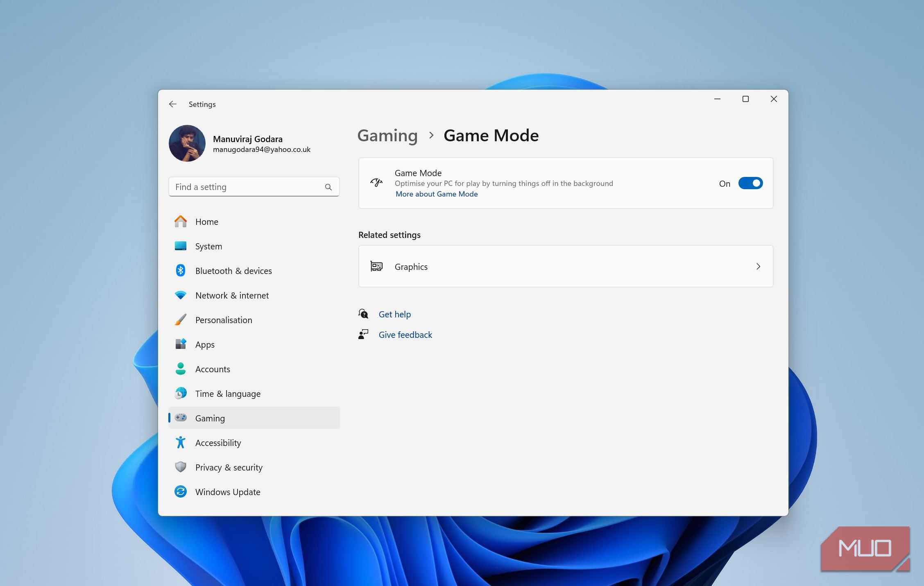Viewport: 924px width, 586px height.
Task: Open More about Game Mode link
Action: [436, 194]
